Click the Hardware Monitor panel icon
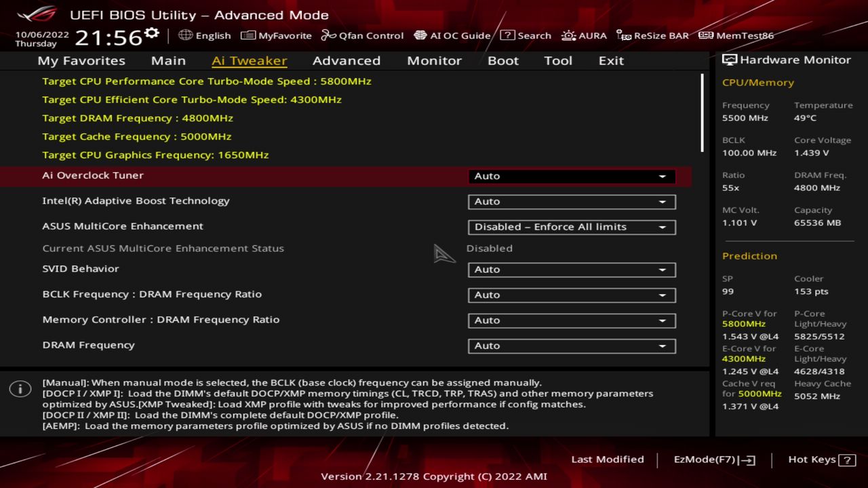This screenshot has height=488, width=868. [x=729, y=60]
